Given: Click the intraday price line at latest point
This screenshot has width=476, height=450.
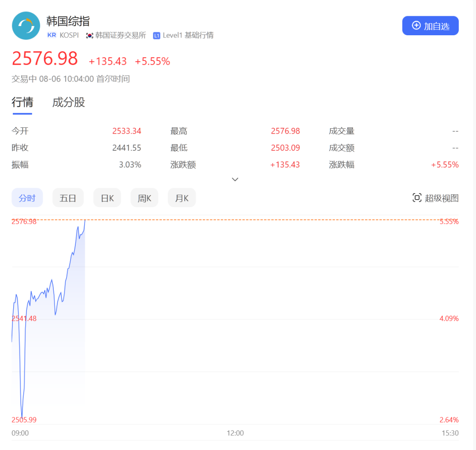Looking at the screenshot, I should click(85, 220).
